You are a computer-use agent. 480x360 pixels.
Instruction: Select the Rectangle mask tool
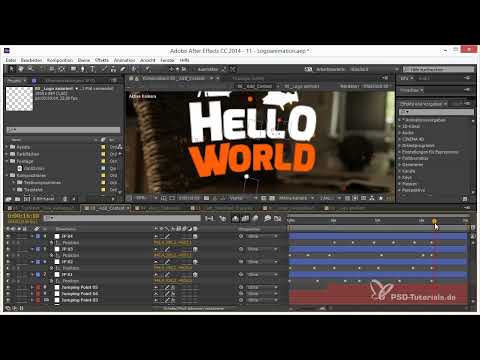point(73,69)
